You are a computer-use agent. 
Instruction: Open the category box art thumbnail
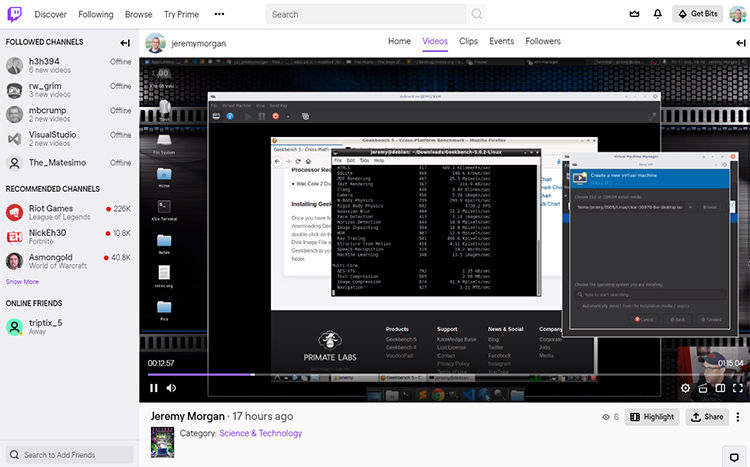pos(163,443)
